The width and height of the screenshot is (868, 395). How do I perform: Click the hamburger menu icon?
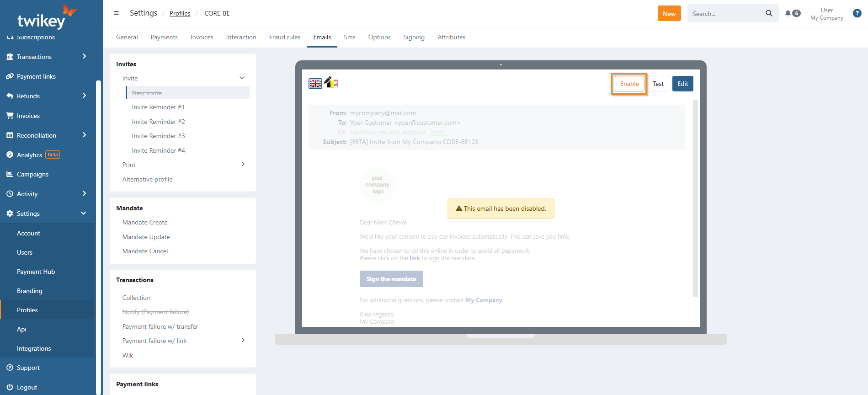pyautogui.click(x=116, y=13)
